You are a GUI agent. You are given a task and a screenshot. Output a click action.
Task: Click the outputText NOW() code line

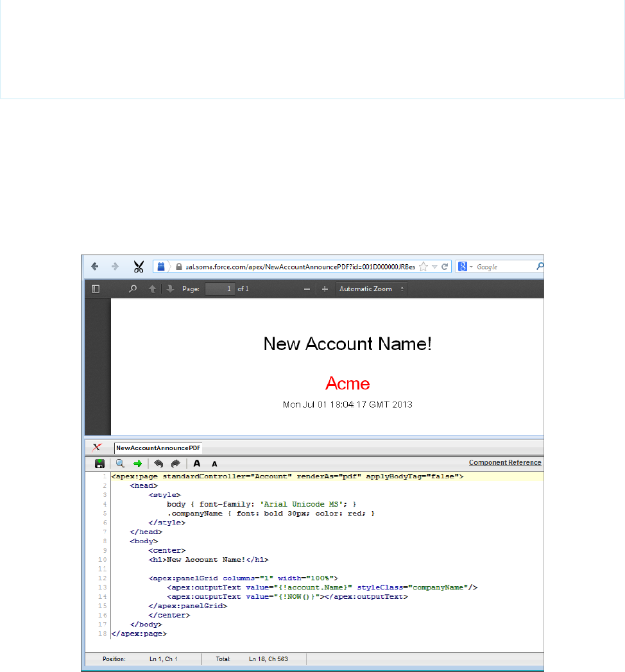click(287, 596)
